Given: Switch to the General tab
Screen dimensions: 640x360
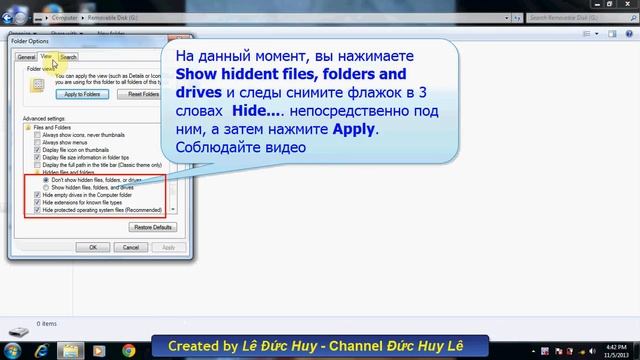Looking at the screenshot, I should pos(26,57).
